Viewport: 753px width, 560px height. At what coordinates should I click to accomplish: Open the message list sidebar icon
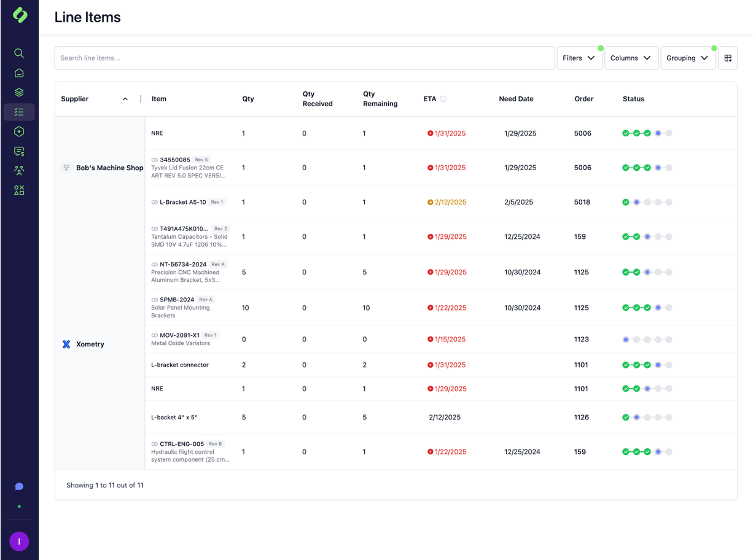coord(19,151)
